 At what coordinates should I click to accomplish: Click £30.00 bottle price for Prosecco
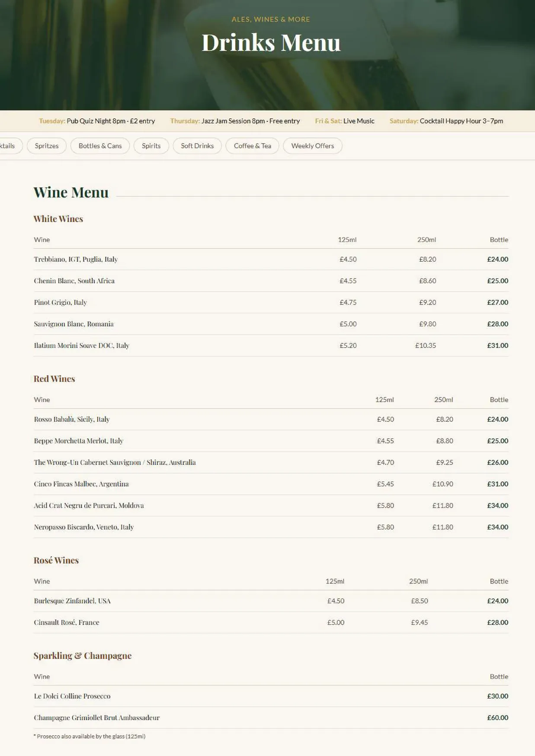[497, 696]
